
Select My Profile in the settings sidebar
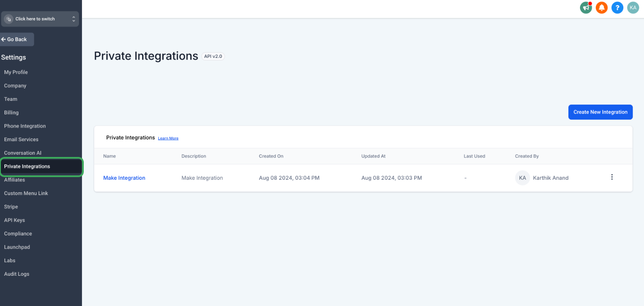pyautogui.click(x=16, y=72)
